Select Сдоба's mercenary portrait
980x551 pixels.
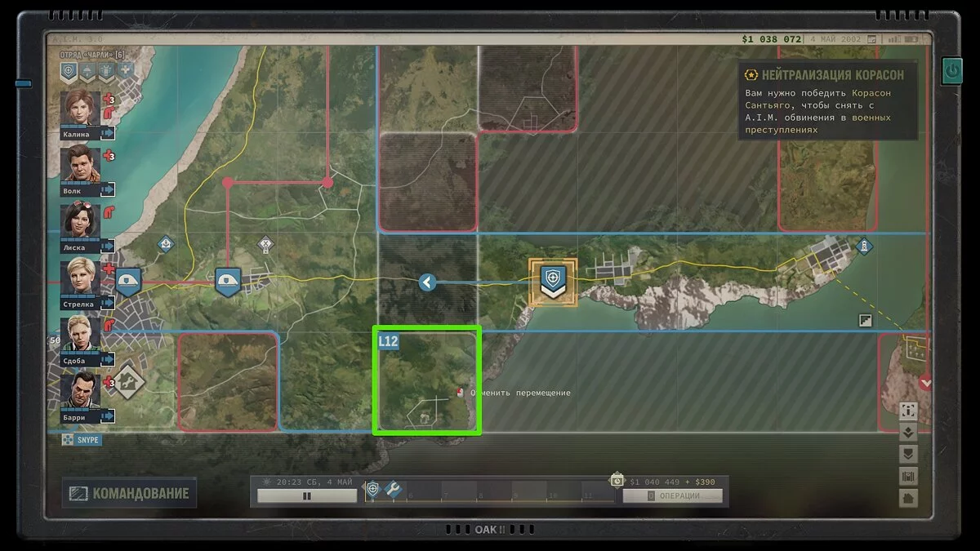tap(80, 333)
